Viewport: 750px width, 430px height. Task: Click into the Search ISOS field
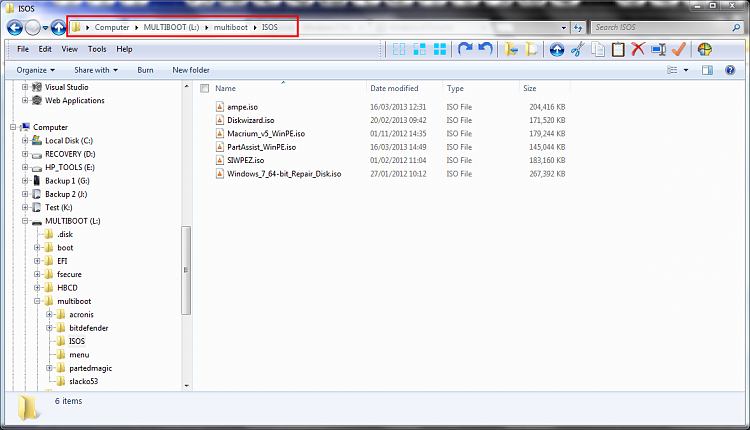click(x=662, y=28)
